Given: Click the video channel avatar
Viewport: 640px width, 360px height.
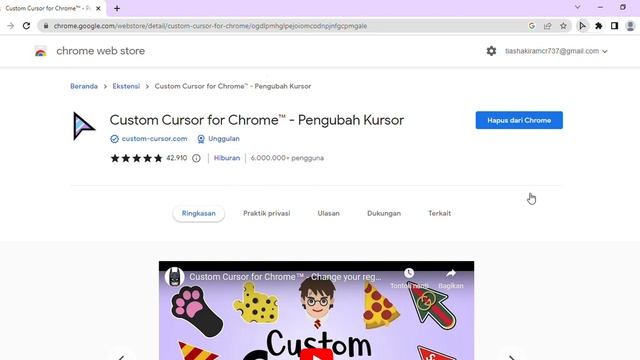Looking at the screenshot, I should (x=174, y=277).
